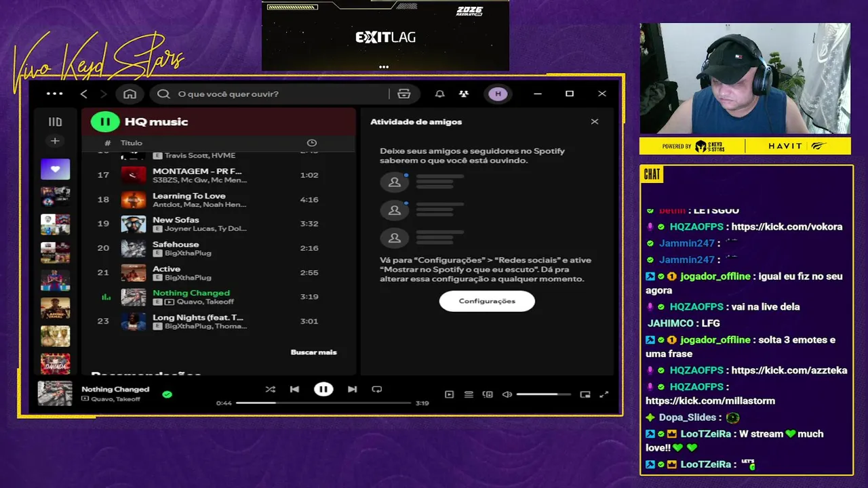Pause playback with center white button
The image size is (868, 488).
323,389
